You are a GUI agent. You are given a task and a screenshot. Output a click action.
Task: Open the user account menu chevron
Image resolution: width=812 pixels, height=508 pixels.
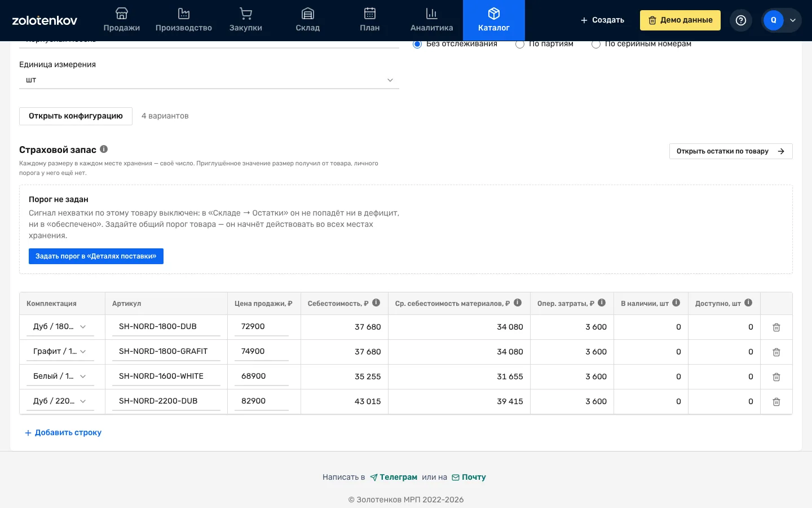point(792,20)
